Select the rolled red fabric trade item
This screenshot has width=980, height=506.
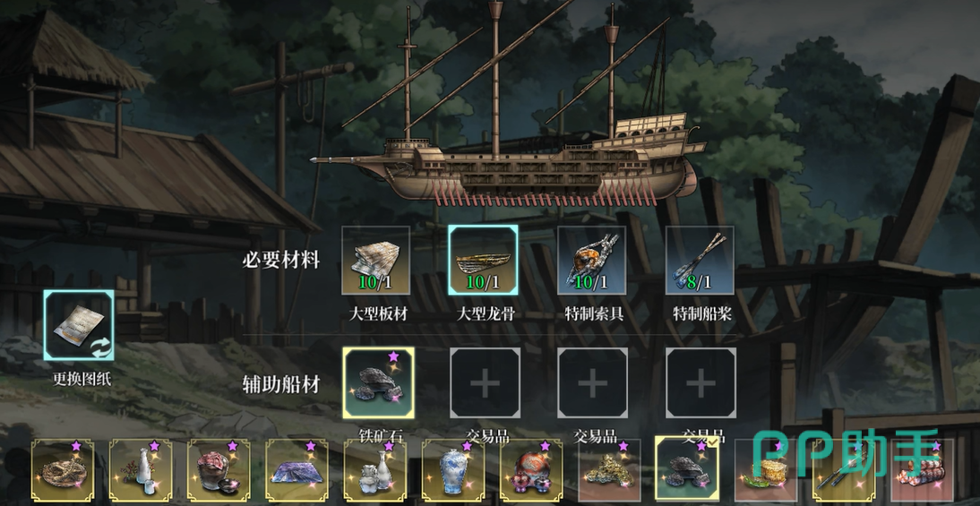click(x=922, y=470)
